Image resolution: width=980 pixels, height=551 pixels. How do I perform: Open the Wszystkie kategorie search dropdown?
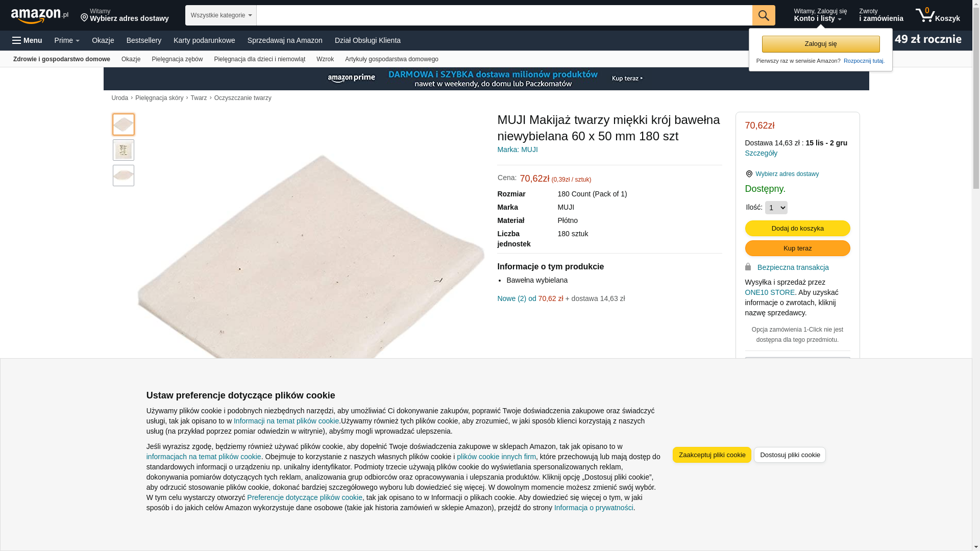point(221,15)
